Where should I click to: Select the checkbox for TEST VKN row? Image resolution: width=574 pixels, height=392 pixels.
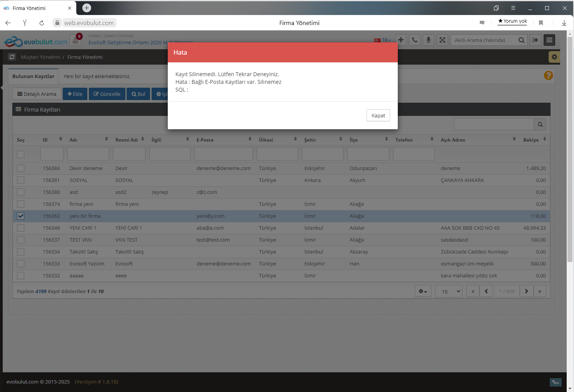[x=21, y=240]
